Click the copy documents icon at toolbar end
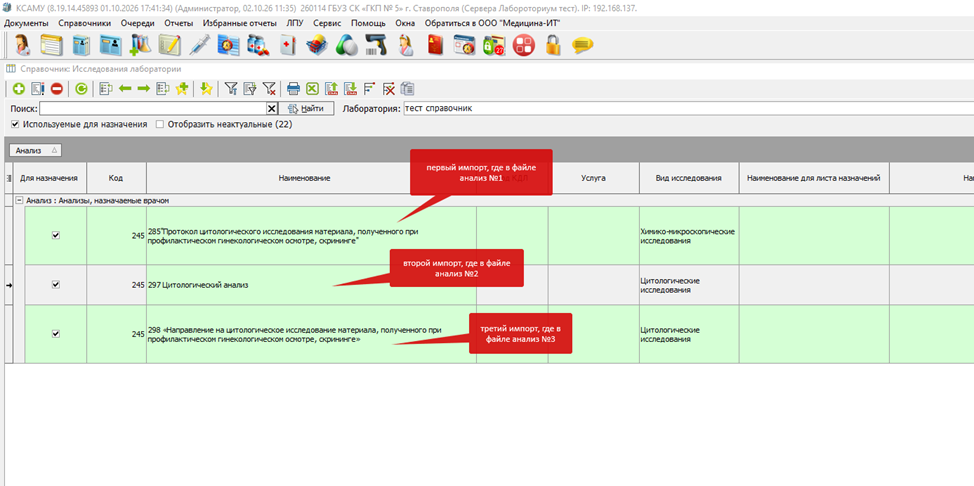974x486 pixels. [x=407, y=89]
